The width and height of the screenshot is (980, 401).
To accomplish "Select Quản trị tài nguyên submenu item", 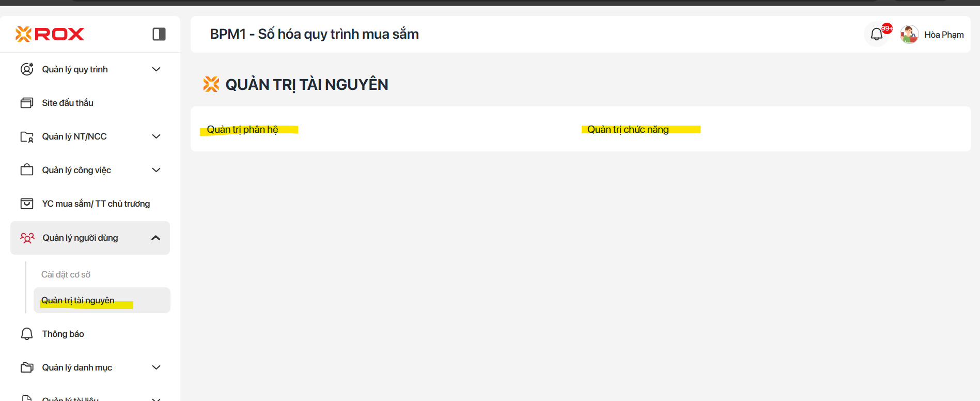I will [x=78, y=300].
